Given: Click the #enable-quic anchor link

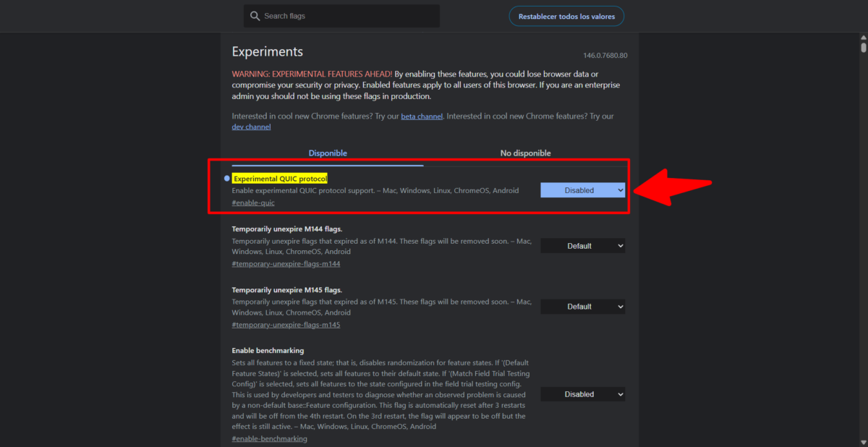Looking at the screenshot, I should (252, 203).
